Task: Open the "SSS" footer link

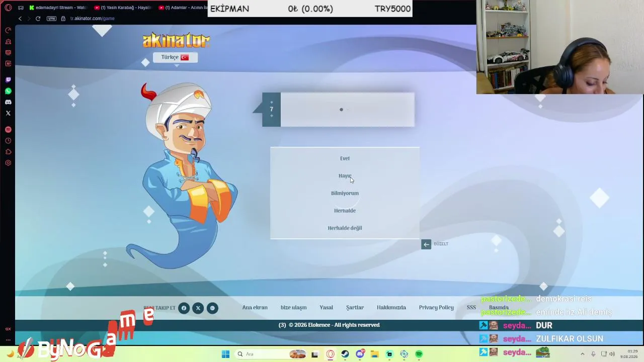Action: (471, 308)
